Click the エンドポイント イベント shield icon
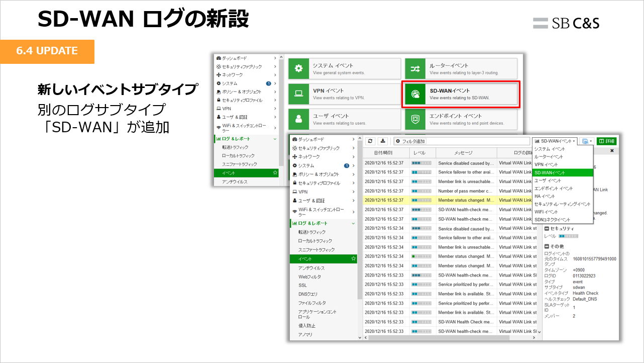 [x=416, y=119]
